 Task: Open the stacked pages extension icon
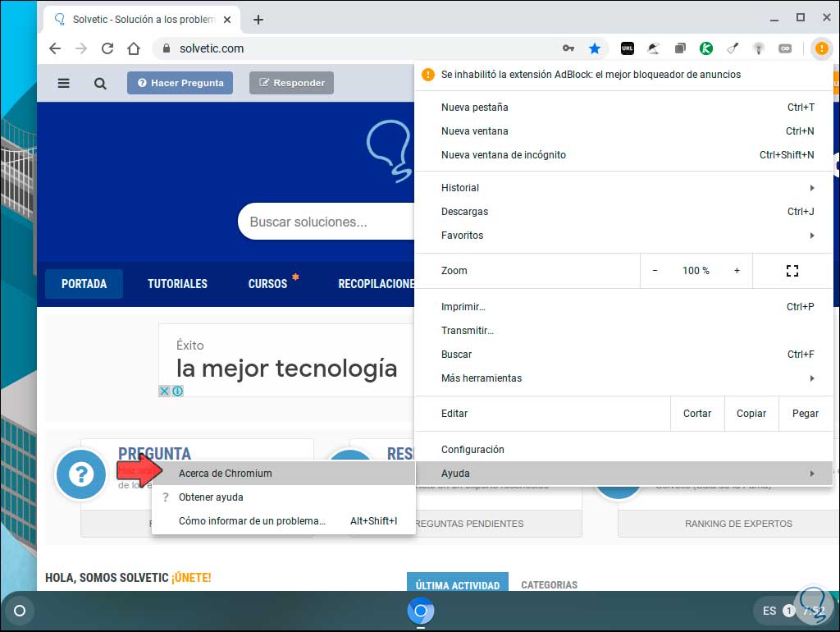pyautogui.click(x=680, y=48)
